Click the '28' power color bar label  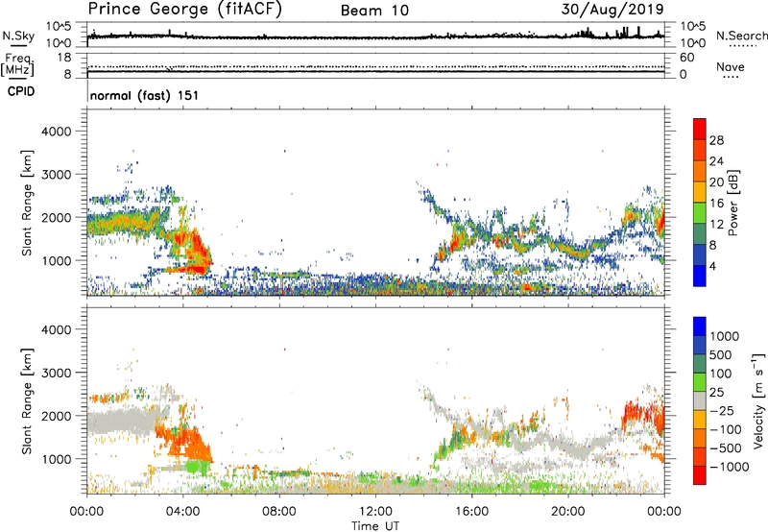716,140
